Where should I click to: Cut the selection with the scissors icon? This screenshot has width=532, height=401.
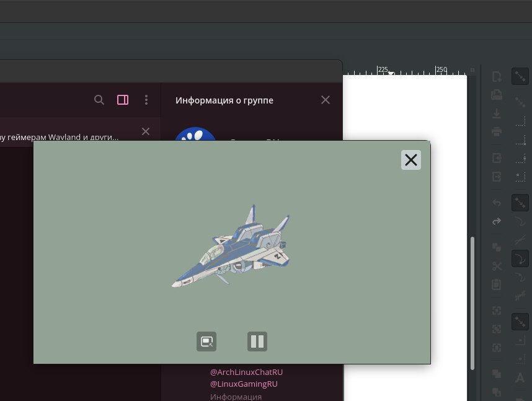coord(497,266)
